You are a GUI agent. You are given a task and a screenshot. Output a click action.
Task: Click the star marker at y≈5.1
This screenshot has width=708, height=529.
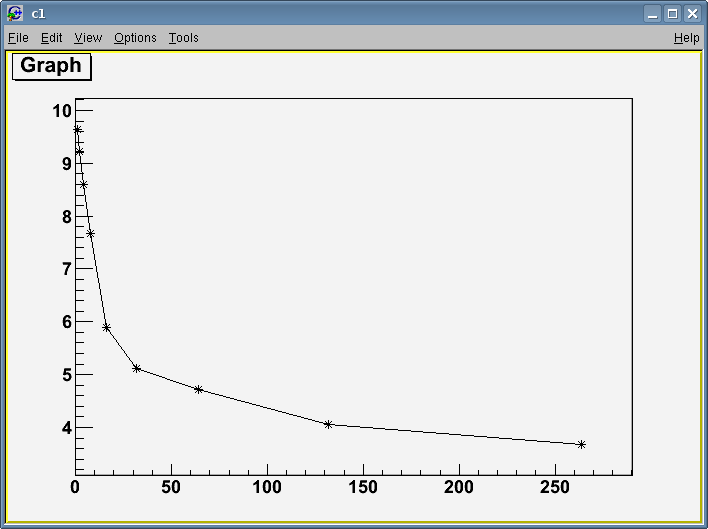click(136, 368)
